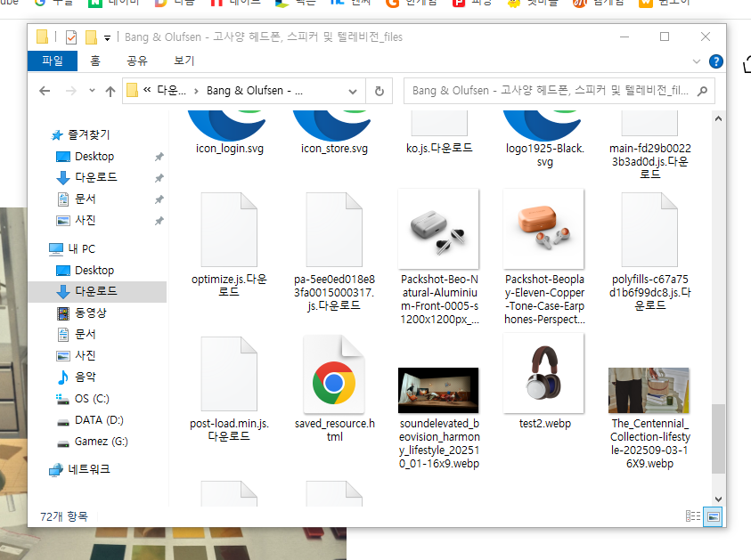Select polyfills-c67a75 js file icon
Image resolution: width=751 pixels, height=560 pixels.
coord(649,230)
